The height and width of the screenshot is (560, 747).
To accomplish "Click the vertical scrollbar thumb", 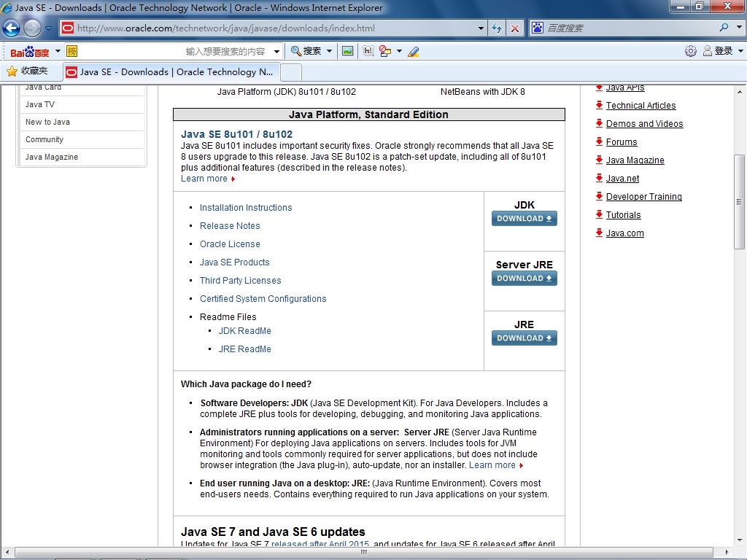I will pyautogui.click(x=739, y=202).
